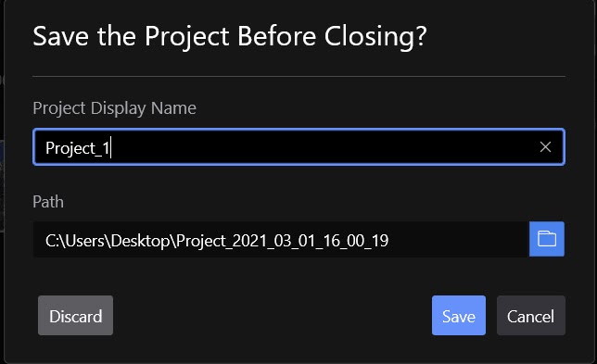Click empty area of name field before the X

[x=324, y=147]
